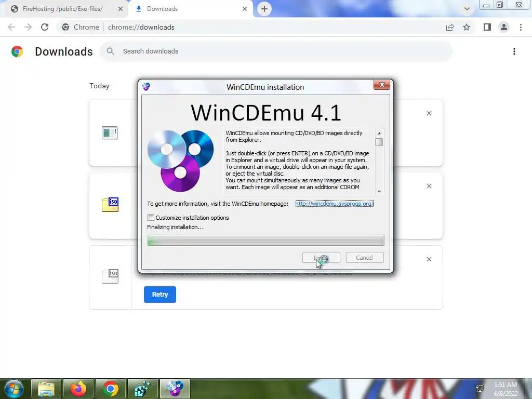The image size is (532, 399).
Task: Open the wincdemu.sysprogs.org homepage link
Action: (x=334, y=204)
